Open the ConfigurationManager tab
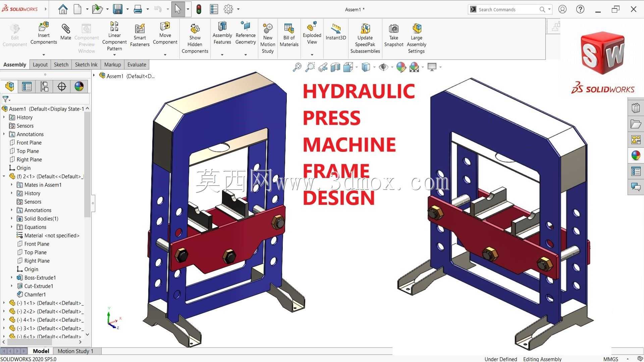Image resolution: width=644 pixels, height=362 pixels. 44,86
